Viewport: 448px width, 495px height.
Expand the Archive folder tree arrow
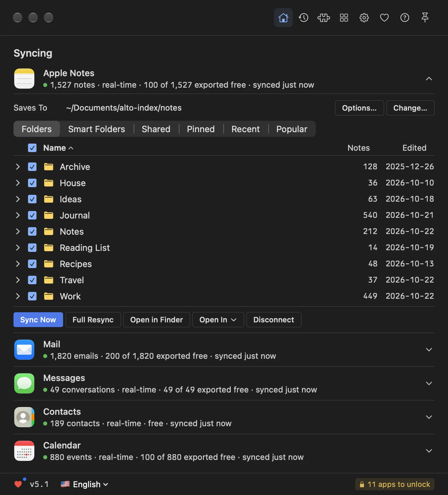pyautogui.click(x=18, y=167)
